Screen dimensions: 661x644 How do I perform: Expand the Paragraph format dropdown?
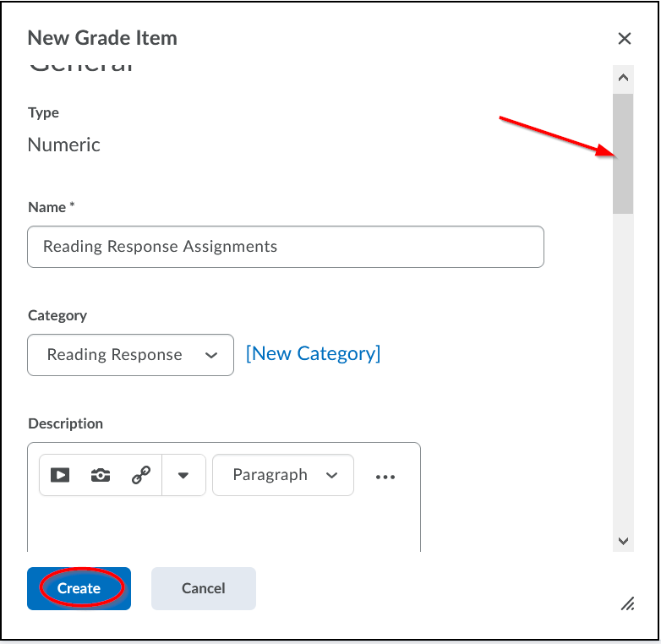pyautogui.click(x=283, y=475)
